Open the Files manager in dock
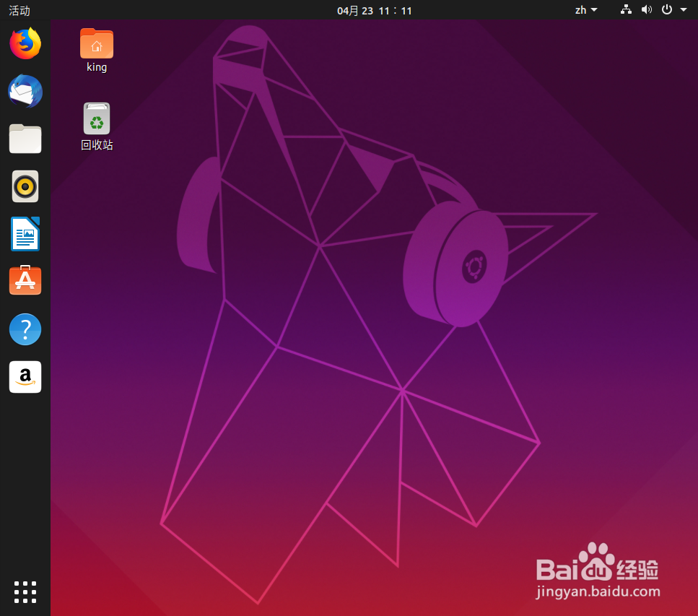This screenshot has width=698, height=616. 25,139
